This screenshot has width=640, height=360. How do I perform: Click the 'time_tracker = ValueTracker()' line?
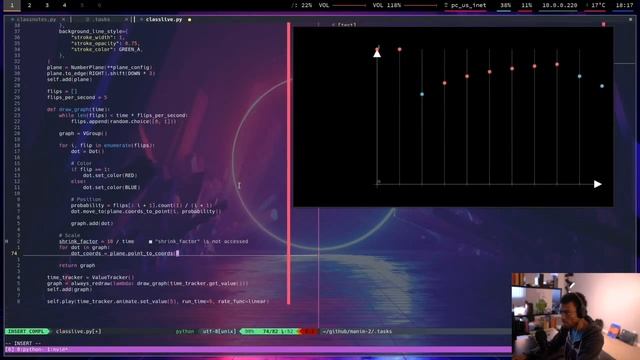click(90, 278)
